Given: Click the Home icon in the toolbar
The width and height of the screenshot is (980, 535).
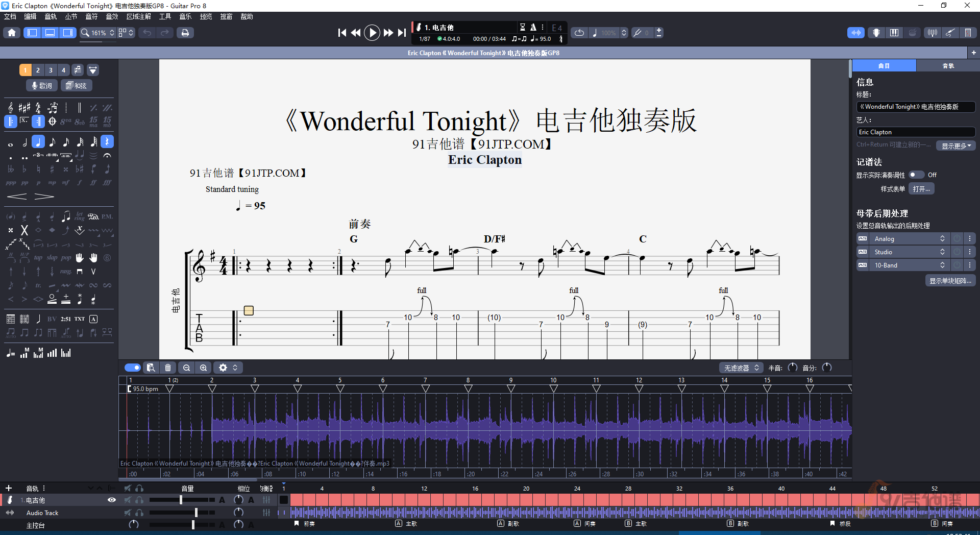Looking at the screenshot, I should pyautogui.click(x=12, y=33).
